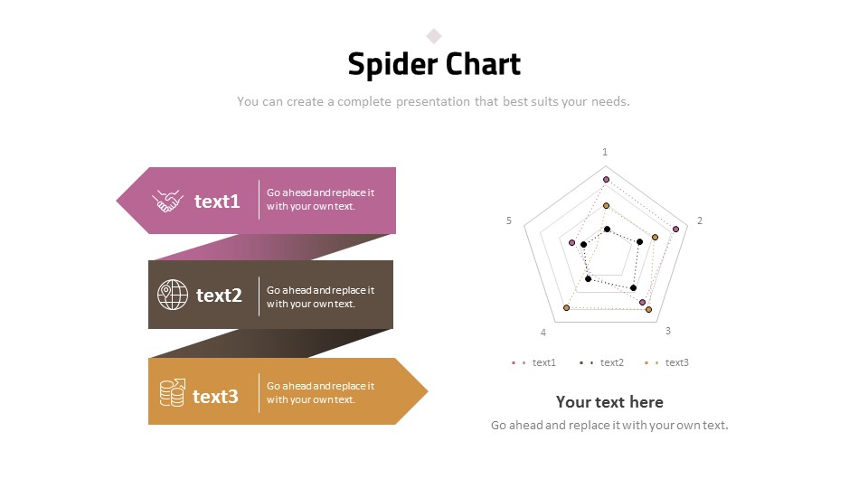Image resolution: width=868 pixels, height=488 pixels.
Task: Click the stacked coins icon beside text3
Action: tap(173, 393)
